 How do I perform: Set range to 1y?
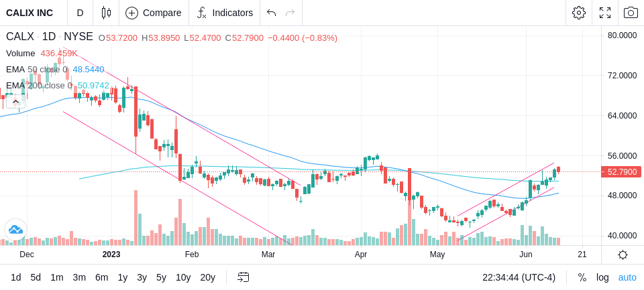[x=122, y=277]
